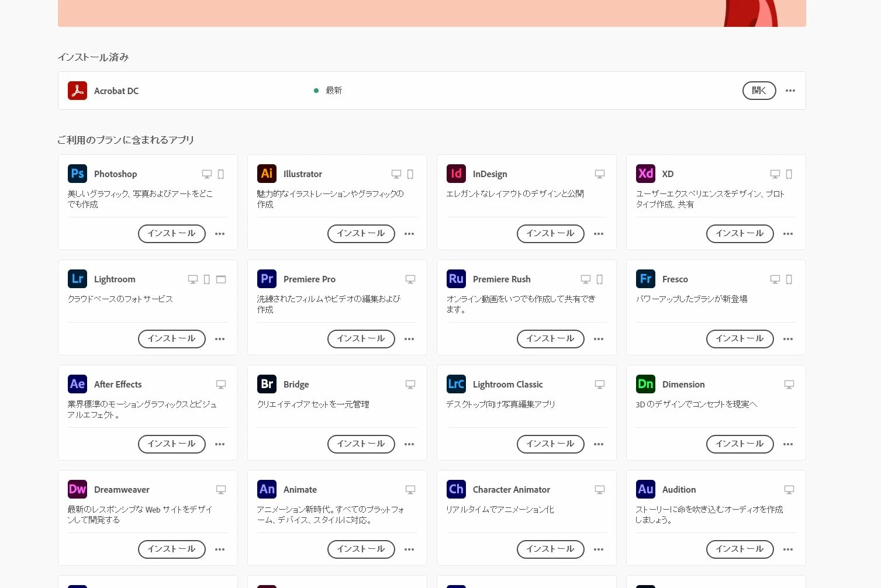The width and height of the screenshot is (881, 588).
Task: Click the Character Animator title text
Action: (512, 489)
